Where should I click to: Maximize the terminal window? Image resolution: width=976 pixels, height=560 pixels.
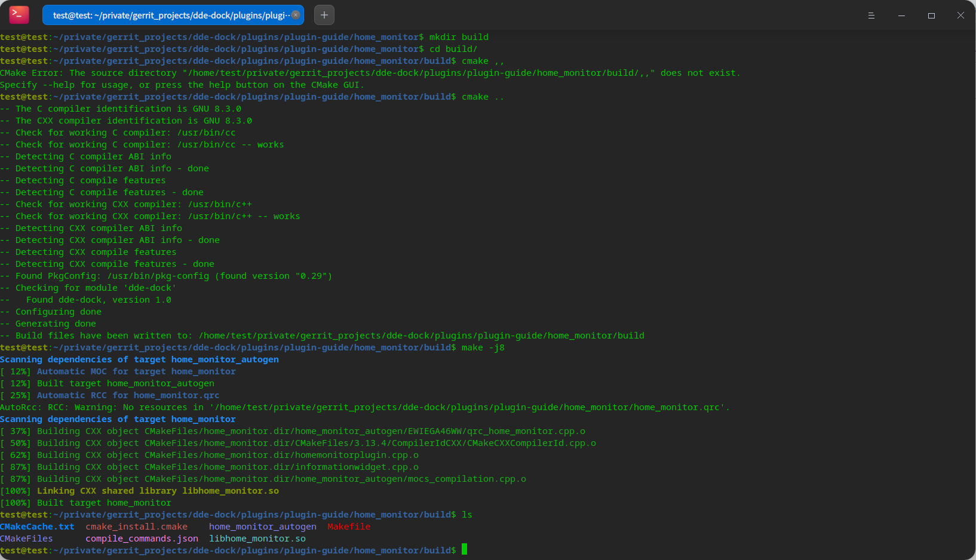pos(931,16)
